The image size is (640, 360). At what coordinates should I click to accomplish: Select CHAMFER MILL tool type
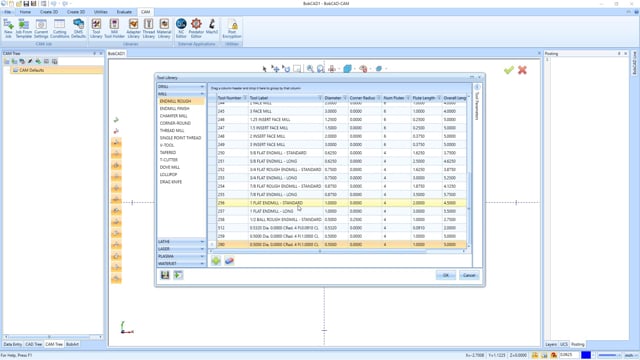pos(174,116)
